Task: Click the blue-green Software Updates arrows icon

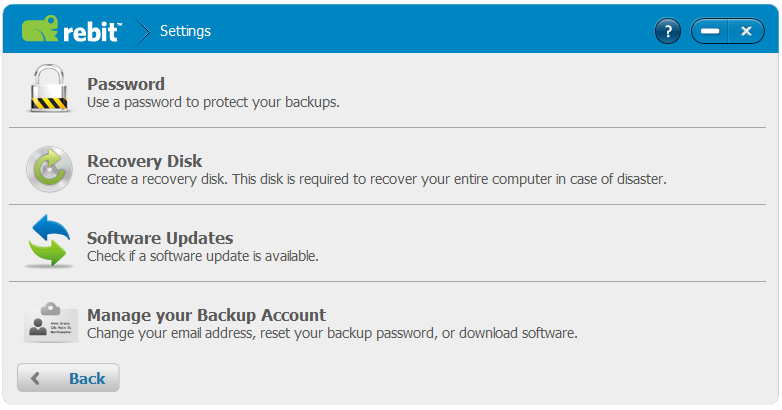Action: [x=49, y=241]
